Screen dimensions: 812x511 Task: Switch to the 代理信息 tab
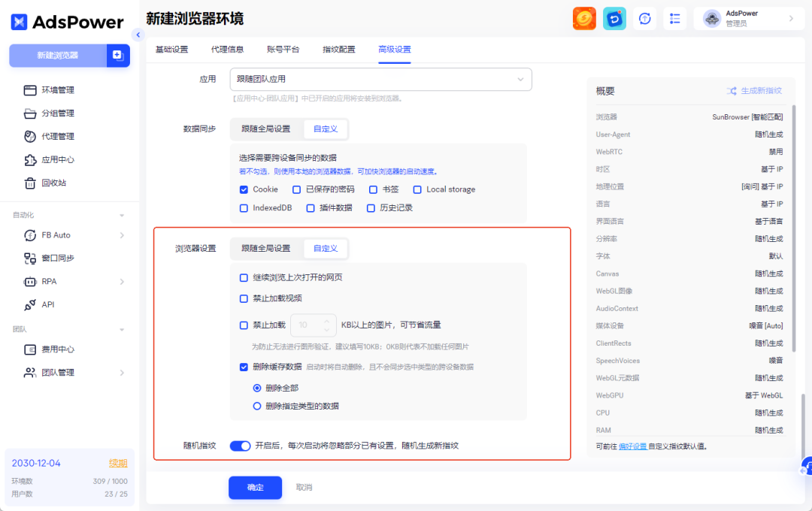click(229, 50)
